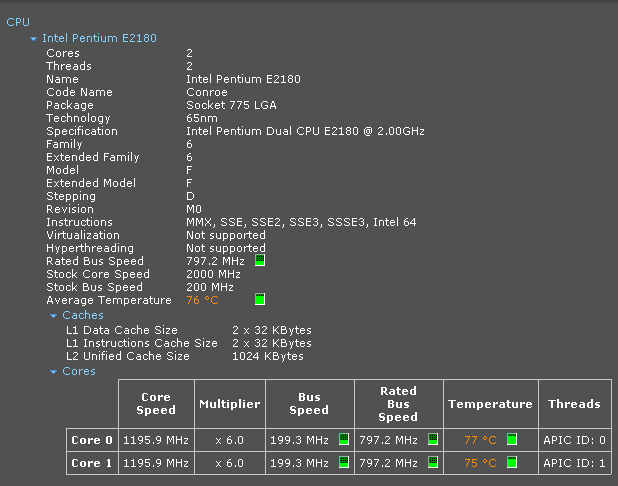618x486 pixels.
Task: Click the Stock Core Speed 2000 MHz value
Action: 213,274
